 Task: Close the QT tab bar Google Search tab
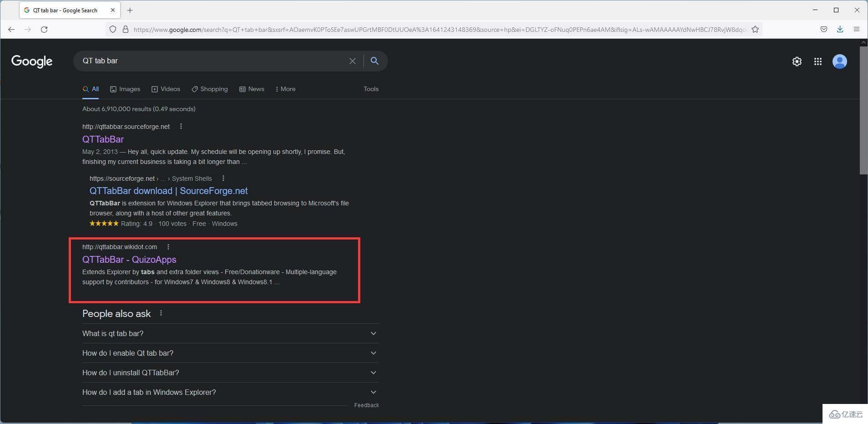(113, 10)
